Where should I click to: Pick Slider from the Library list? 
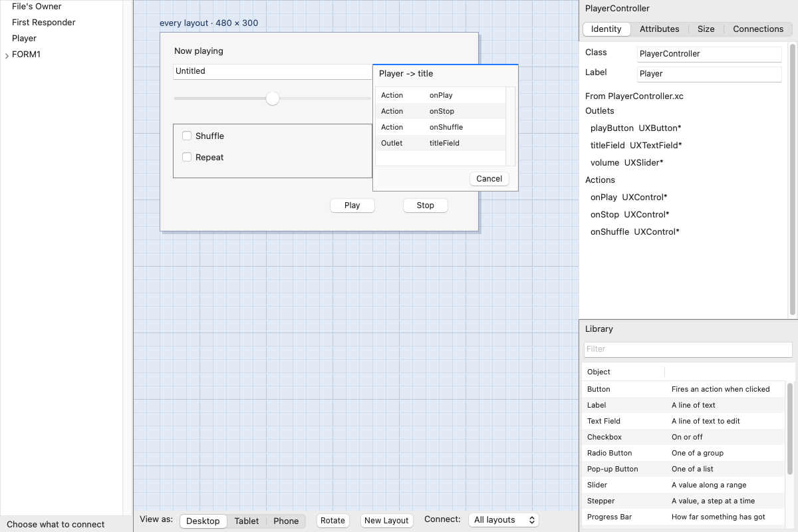point(683,485)
